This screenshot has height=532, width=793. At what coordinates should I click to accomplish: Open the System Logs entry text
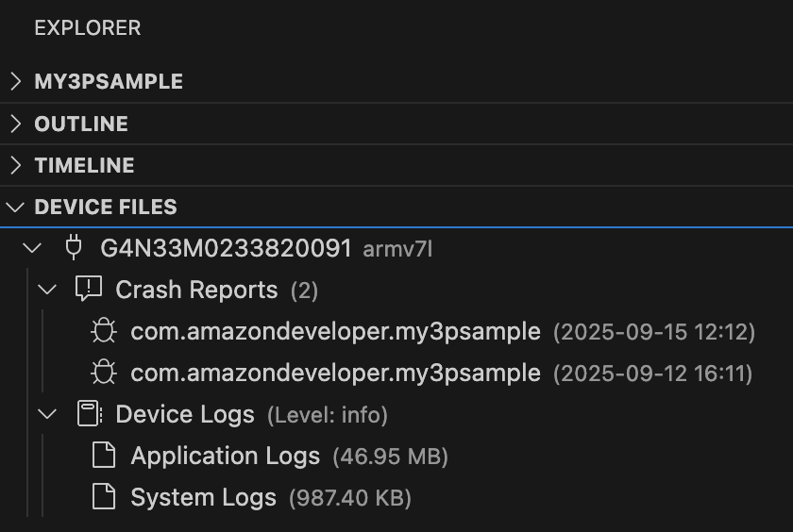point(203,497)
